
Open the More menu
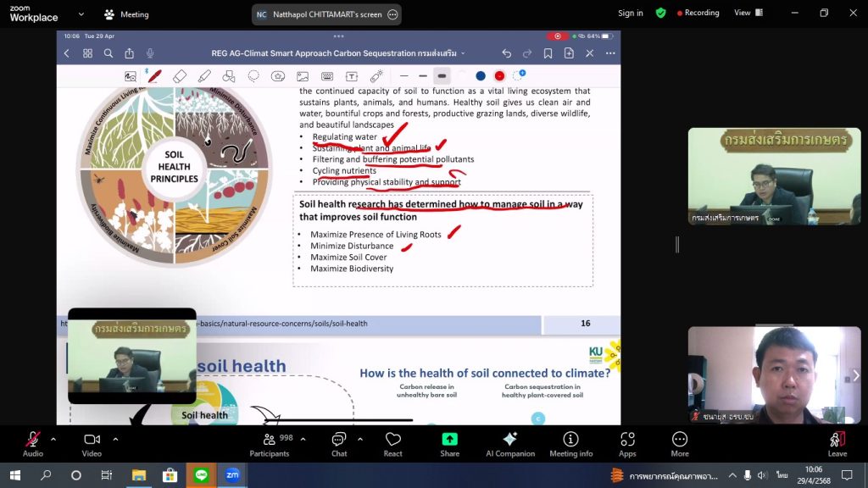tap(680, 444)
